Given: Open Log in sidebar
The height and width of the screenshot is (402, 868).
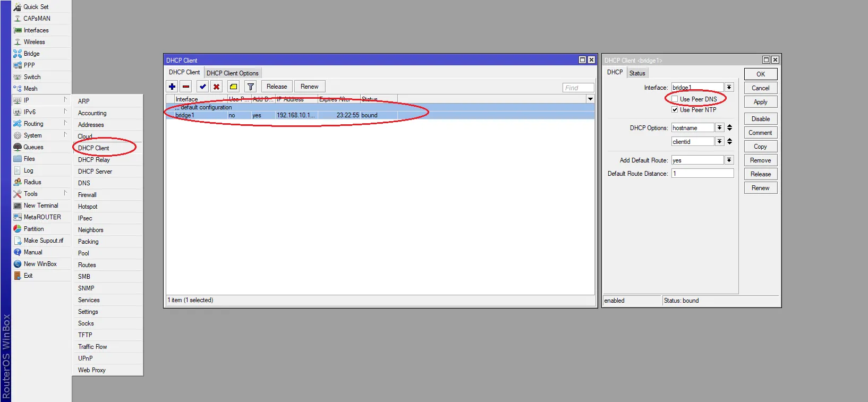Looking at the screenshot, I should 28,170.
